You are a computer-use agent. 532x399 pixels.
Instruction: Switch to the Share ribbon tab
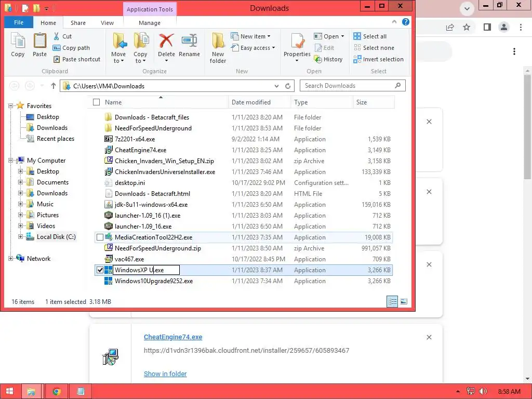[78, 23]
